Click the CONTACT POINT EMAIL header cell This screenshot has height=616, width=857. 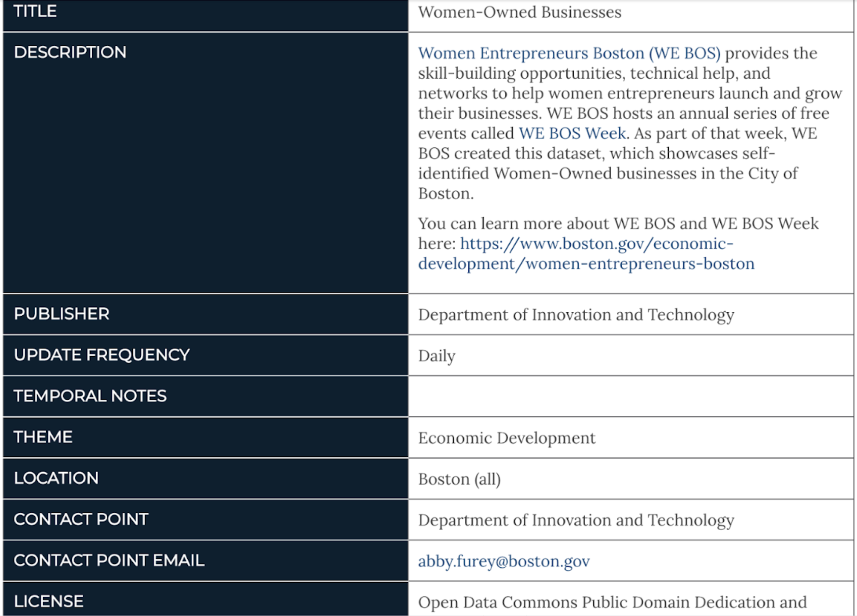[x=109, y=560]
